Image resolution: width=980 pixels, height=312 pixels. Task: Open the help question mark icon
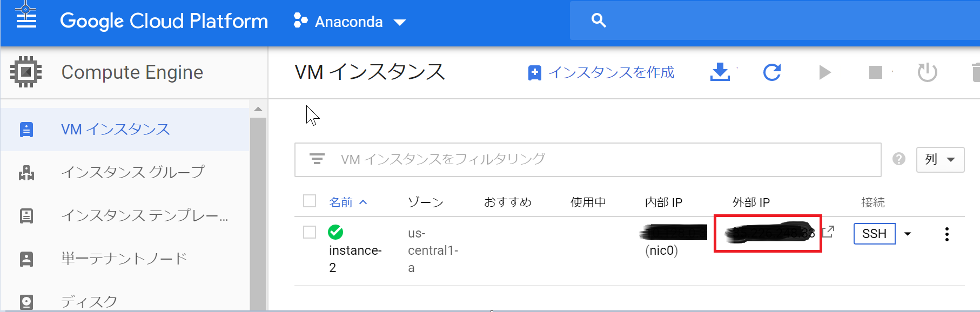pos(899,159)
